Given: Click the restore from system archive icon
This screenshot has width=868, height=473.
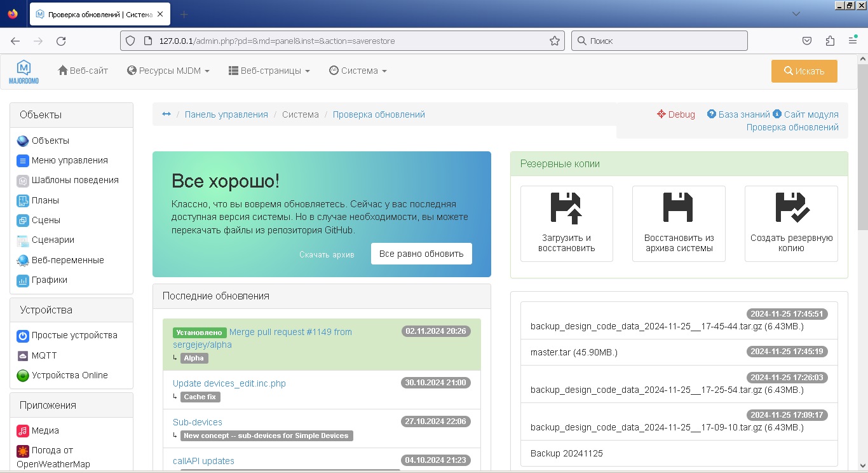Looking at the screenshot, I should pyautogui.click(x=678, y=209).
